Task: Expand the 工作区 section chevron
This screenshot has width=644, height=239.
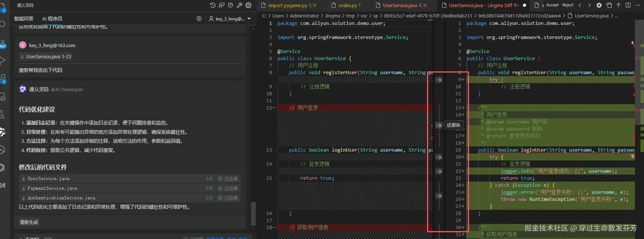Action: [20, 238]
